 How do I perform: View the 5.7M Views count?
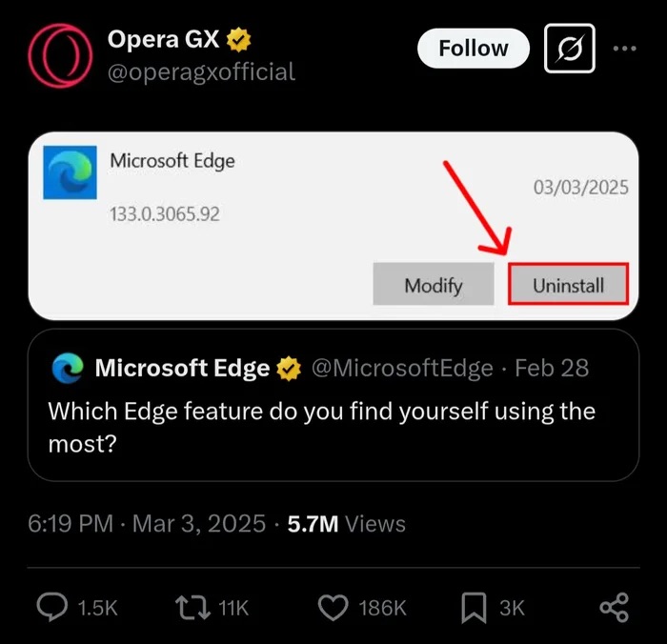click(346, 523)
